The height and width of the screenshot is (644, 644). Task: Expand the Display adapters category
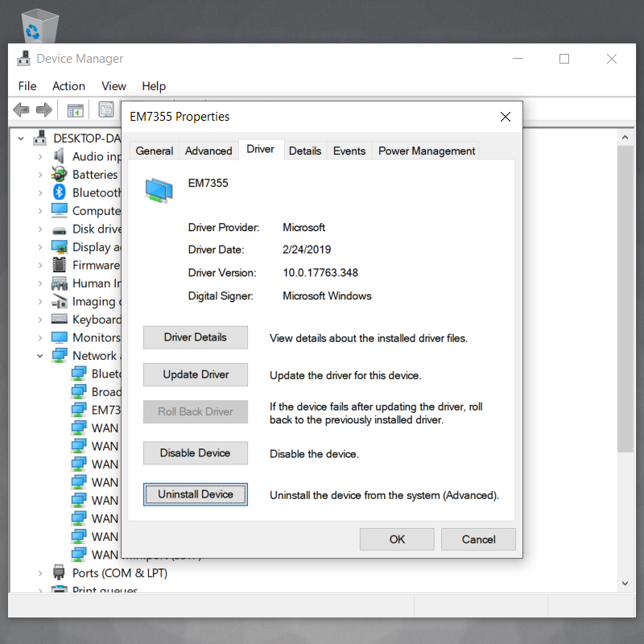[39, 247]
